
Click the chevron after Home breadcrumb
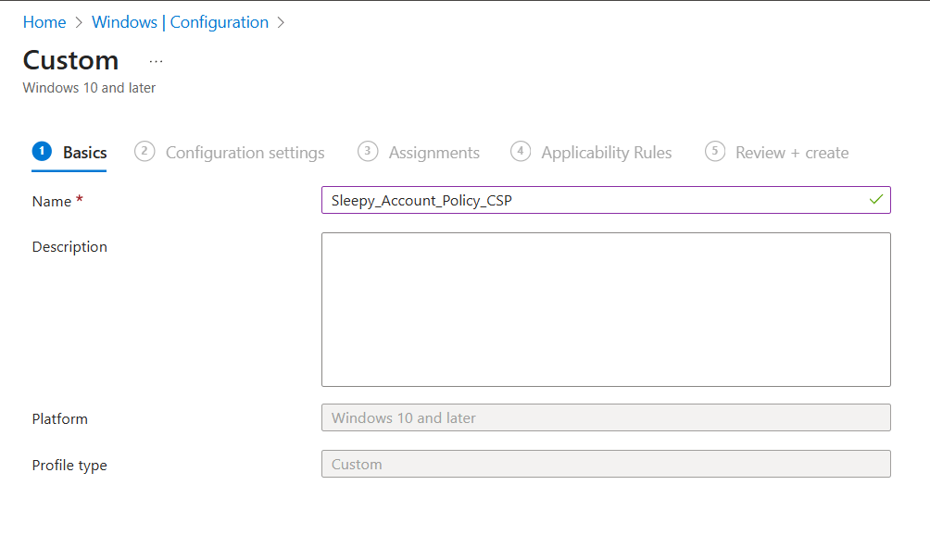pyautogui.click(x=80, y=22)
